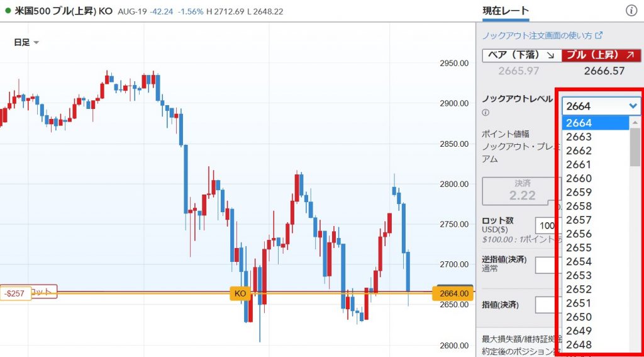Collapse the knockout level 2664 combo box

[x=601, y=106]
